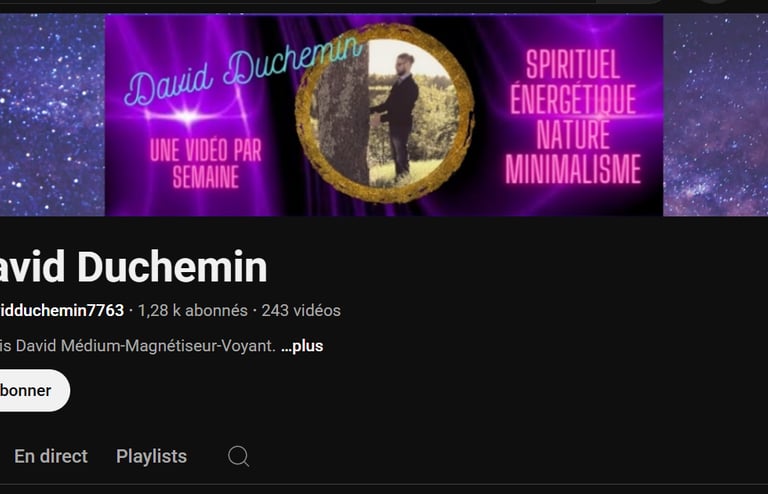
Task: Click the cursive David Duchemin banner signature
Action: click(x=243, y=70)
